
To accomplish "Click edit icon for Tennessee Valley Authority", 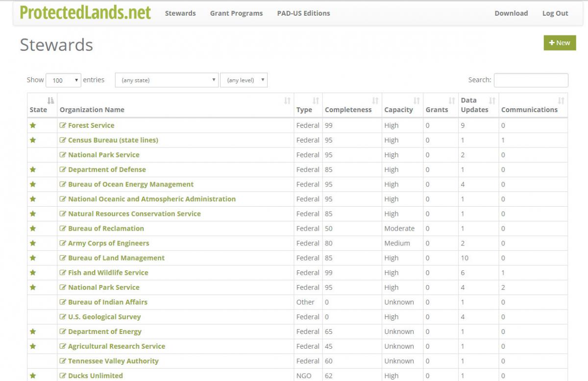I will pyautogui.click(x=63, y=361).
